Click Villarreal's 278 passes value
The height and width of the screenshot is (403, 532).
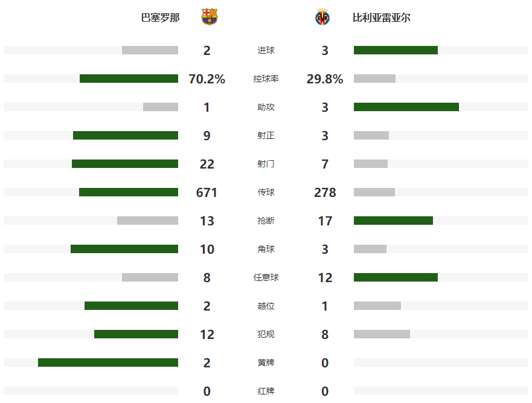tap(325, 193)
